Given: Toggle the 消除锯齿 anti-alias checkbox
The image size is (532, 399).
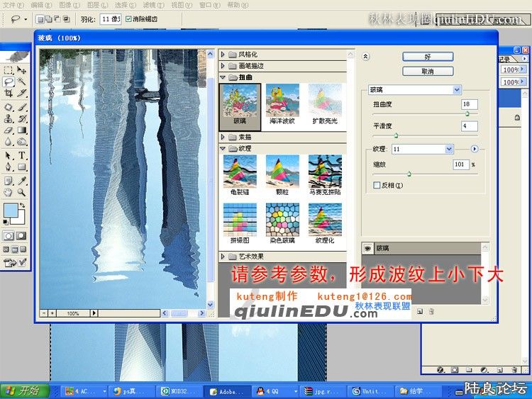Looking at the screenshot, I should (128, 19).
